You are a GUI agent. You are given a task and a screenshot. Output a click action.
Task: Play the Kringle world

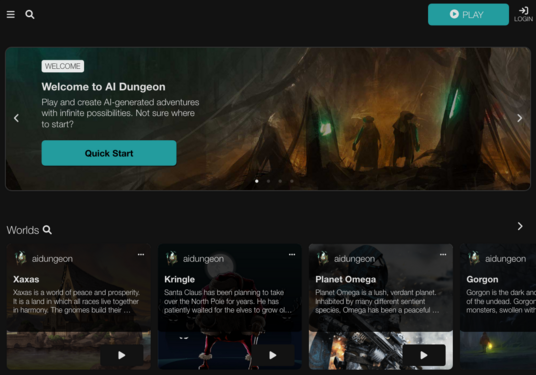pyautogui.click(x=273, y=355)
